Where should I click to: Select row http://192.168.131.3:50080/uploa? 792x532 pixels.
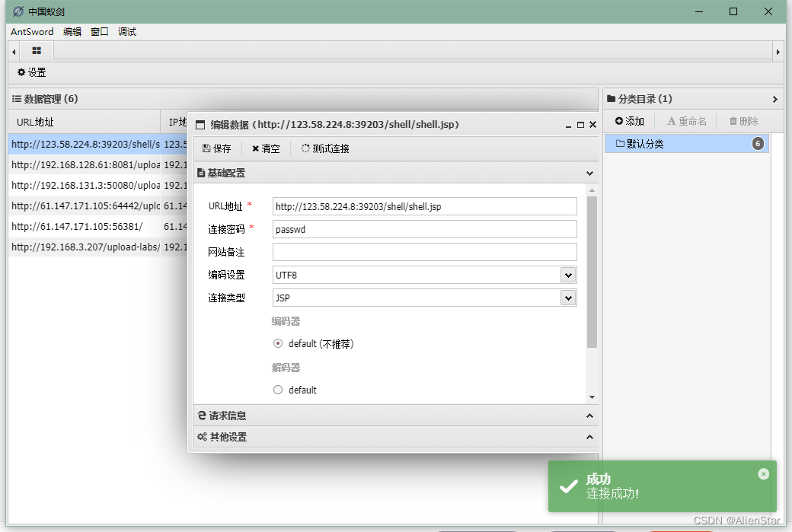click(97, 185)
